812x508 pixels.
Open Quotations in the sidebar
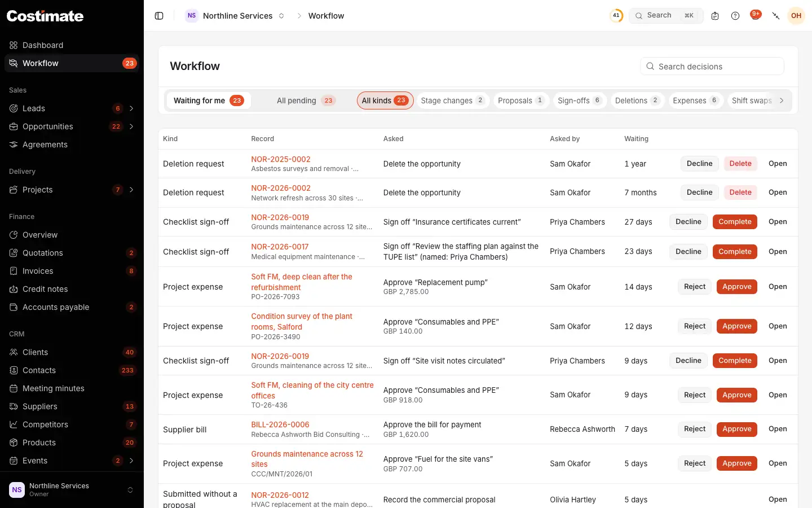coord(72,253)
